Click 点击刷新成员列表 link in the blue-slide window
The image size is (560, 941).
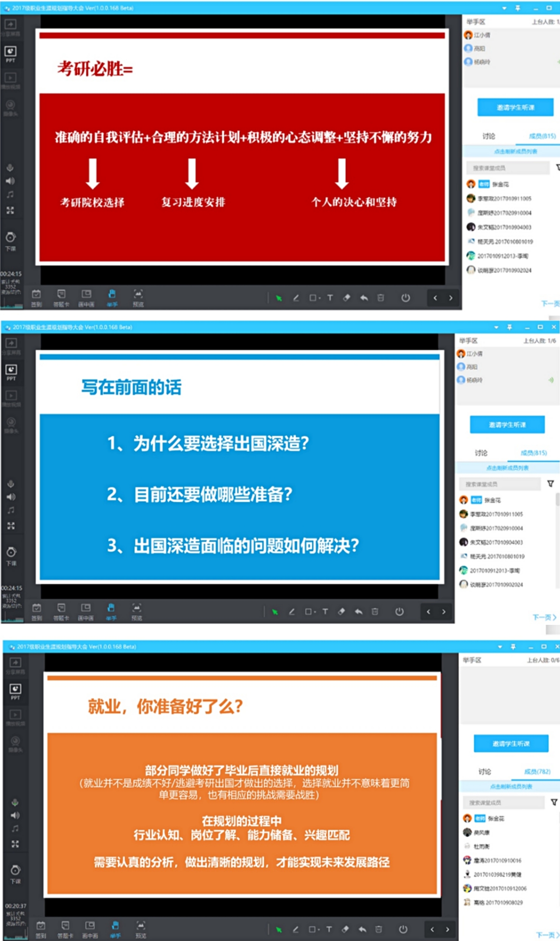click(507, 468)
